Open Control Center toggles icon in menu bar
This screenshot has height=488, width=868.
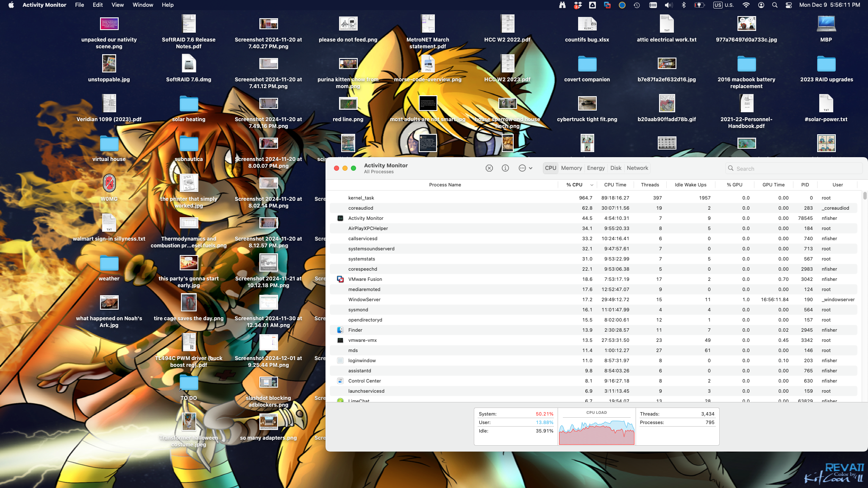pyautogui.click(x=789, y=5)
